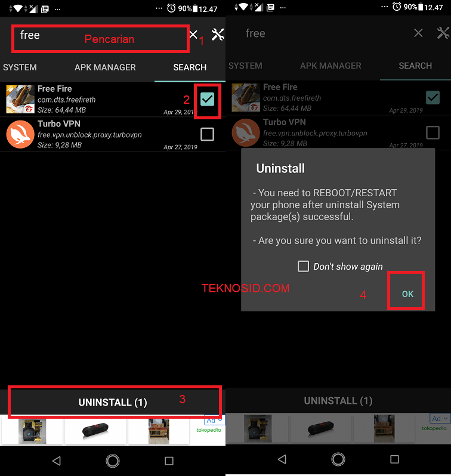Tap the Back navigation button in left screen
This screenshot has height=476, width=451.
tap(57, 461)
